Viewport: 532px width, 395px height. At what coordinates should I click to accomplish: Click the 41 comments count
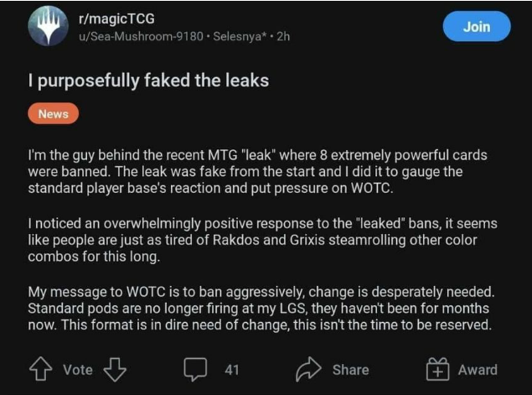click(x=232, y=370)
